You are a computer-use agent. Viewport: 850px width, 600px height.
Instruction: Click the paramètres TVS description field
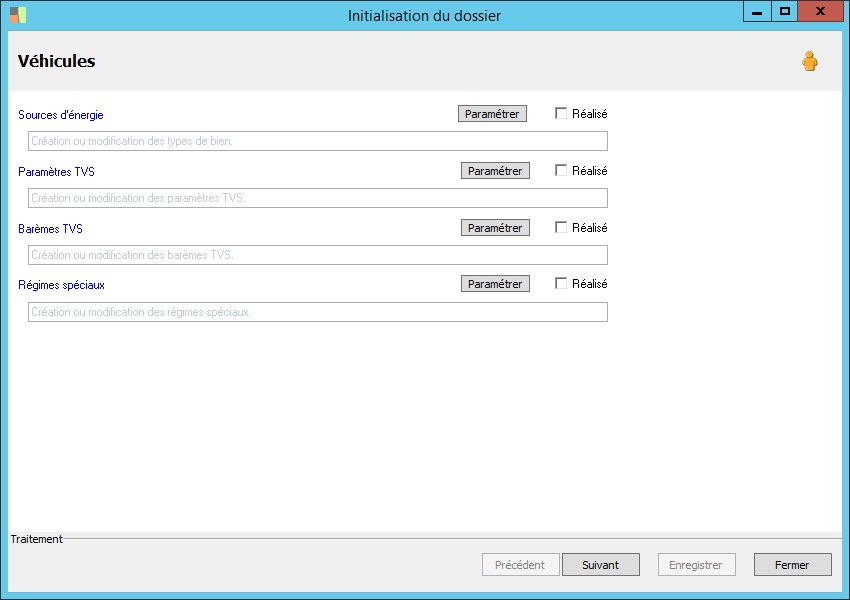pyautogui.click(x=318, y=198)
